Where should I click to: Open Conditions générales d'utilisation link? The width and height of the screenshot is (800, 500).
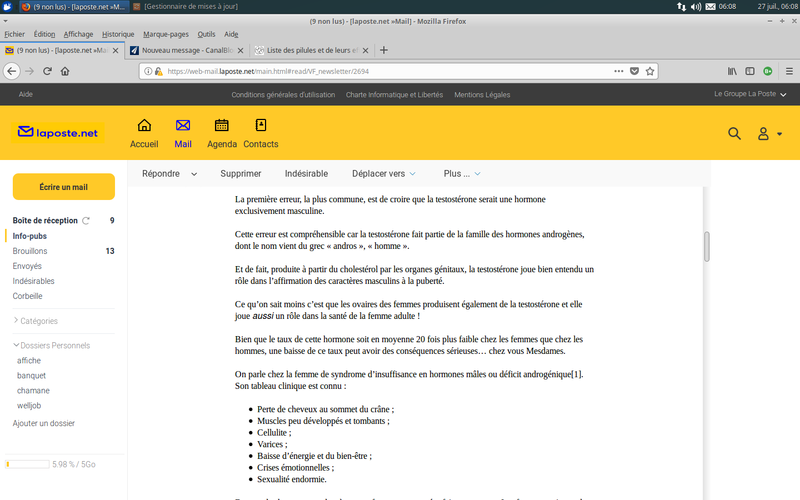click(283, 95)
